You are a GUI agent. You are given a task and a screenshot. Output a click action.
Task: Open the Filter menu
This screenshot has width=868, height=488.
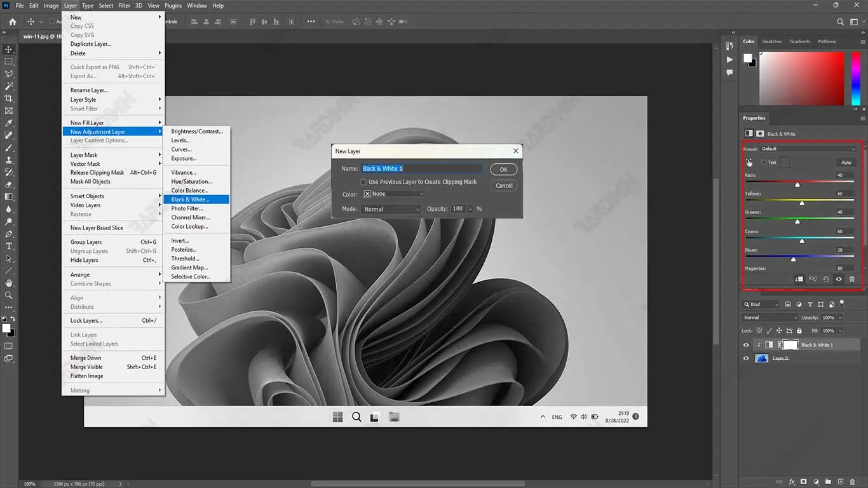pyautogui.click(x=124, y=6)
